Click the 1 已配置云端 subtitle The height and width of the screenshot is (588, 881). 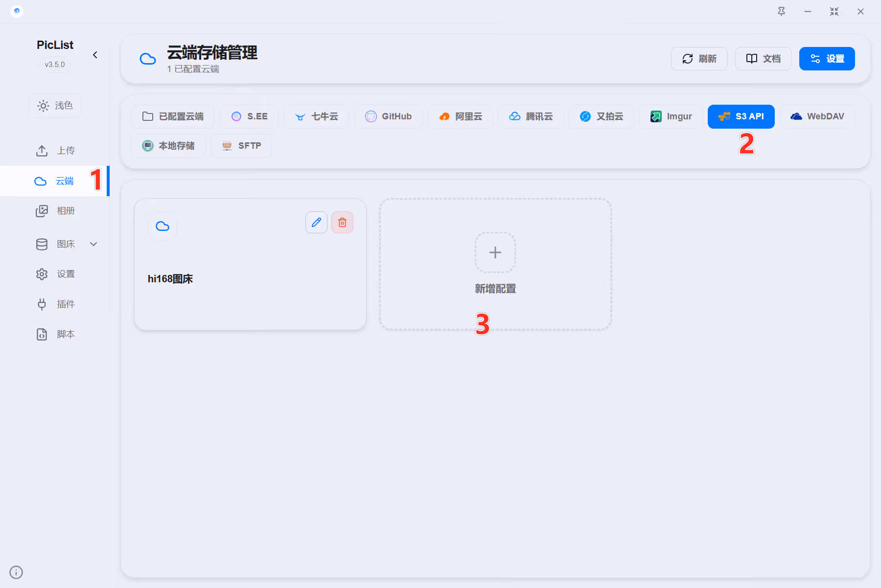click(193, 69)
